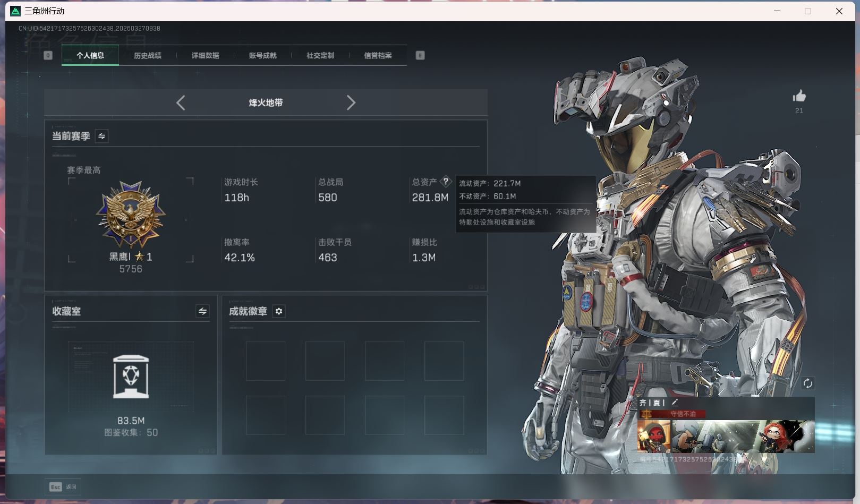Click the 守信不渝 credit title badge
The image size is (860, 504).
click(683, 414)
